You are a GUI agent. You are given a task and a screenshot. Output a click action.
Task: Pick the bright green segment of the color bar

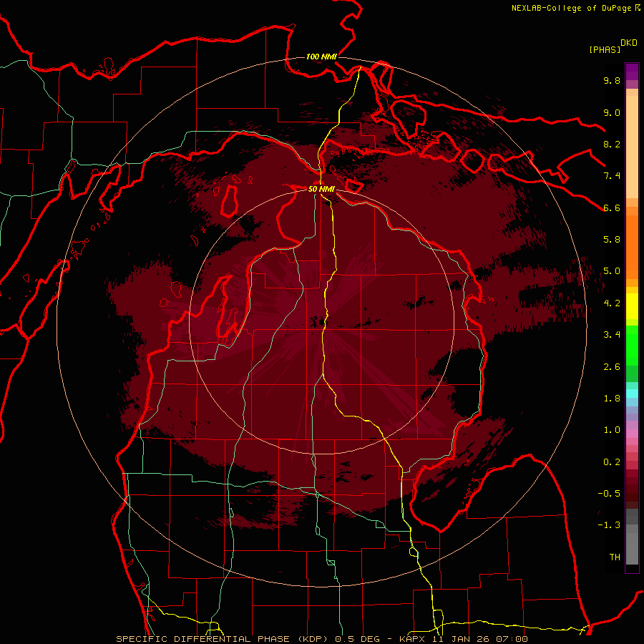click(x=632, y=345)
